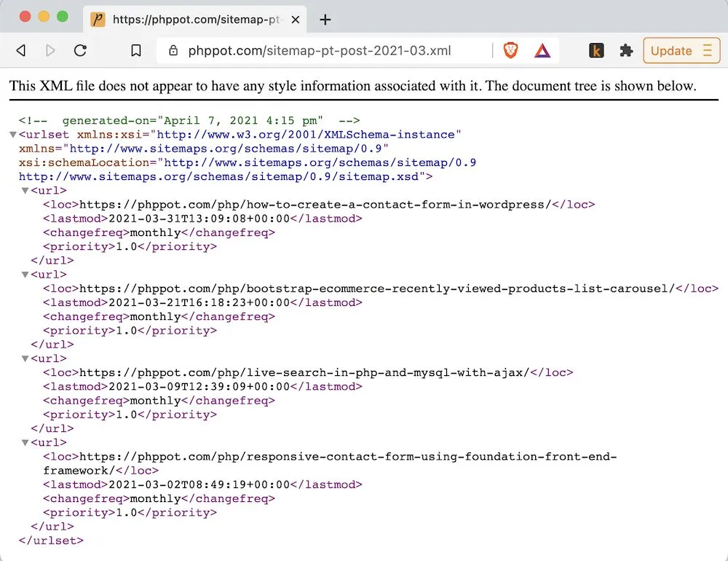Collapse the urlset root node
This screenshot has width=728, height=561.
13,135
